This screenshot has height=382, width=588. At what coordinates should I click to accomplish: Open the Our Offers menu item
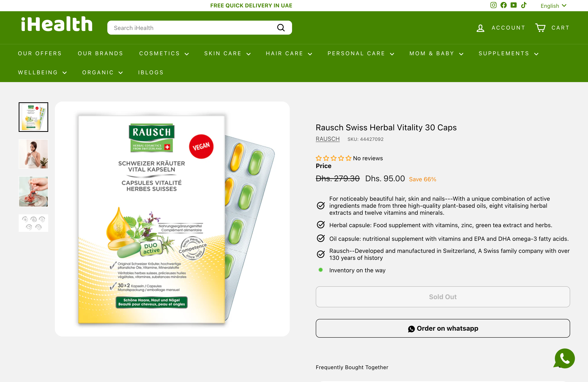pos(40,53)
